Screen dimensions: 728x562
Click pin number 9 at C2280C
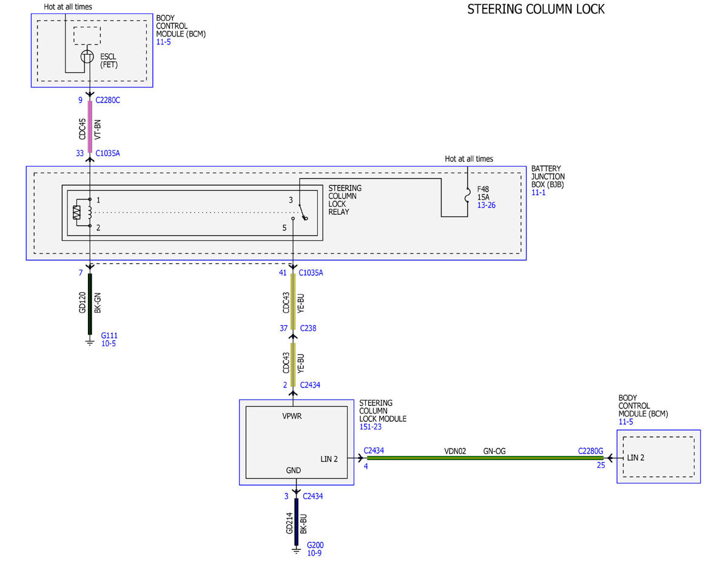(x=80, y=100)
